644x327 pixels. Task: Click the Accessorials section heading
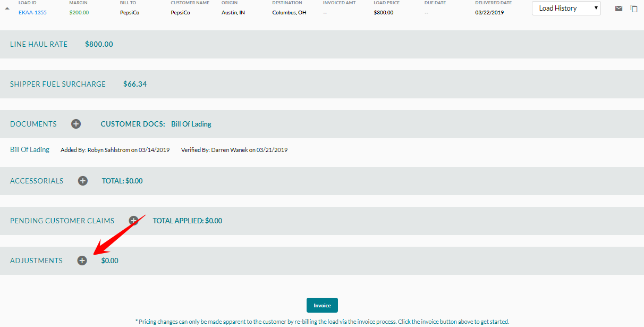point(37,181)
